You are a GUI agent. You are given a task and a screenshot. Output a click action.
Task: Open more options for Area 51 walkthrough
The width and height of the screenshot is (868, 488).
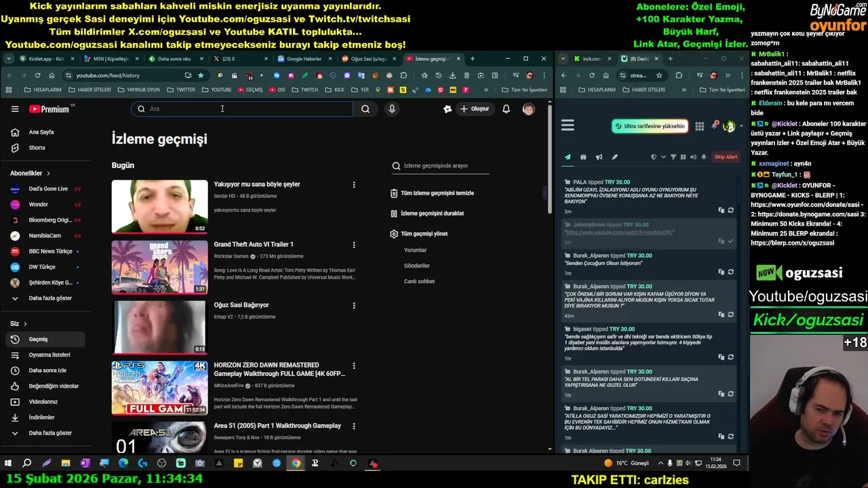(353, 426)
